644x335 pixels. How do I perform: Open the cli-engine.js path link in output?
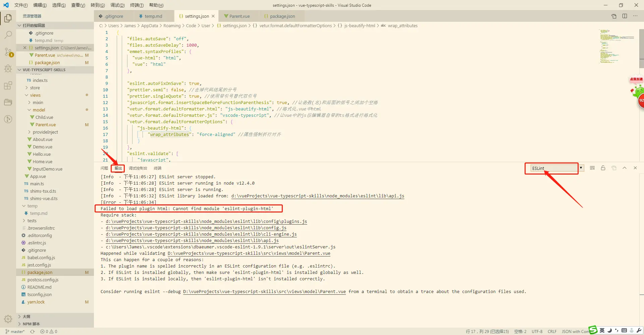click(x=201, y=234)
